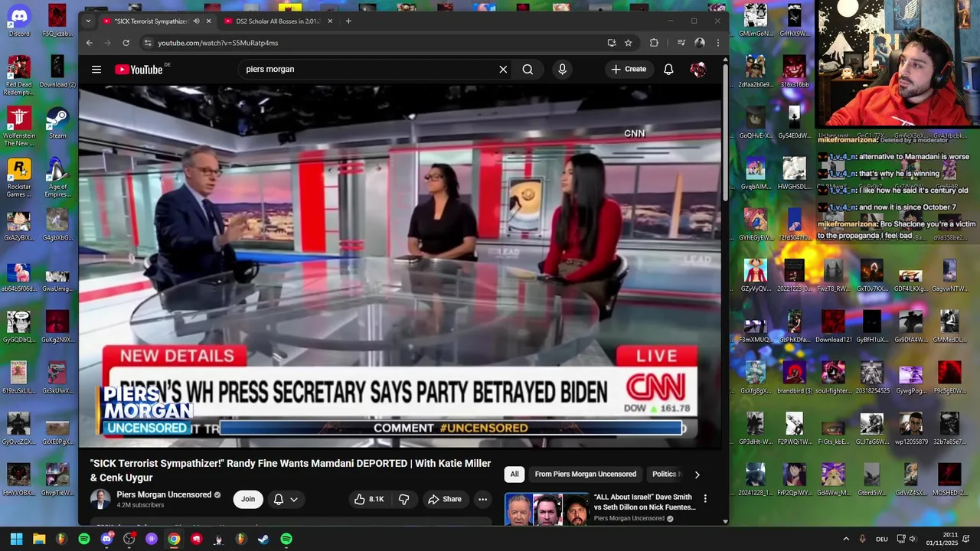Open Windows Start menu

[x=16, y=539]
